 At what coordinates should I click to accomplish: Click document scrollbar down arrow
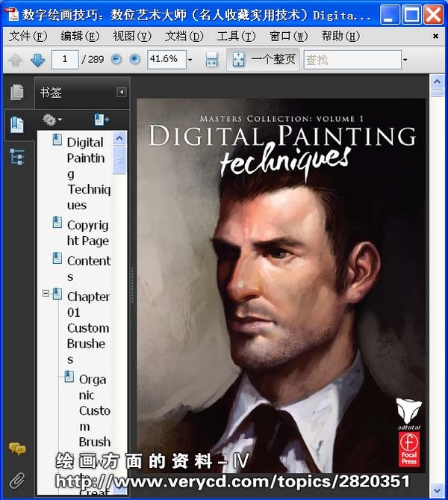click(x=437, y=490)
